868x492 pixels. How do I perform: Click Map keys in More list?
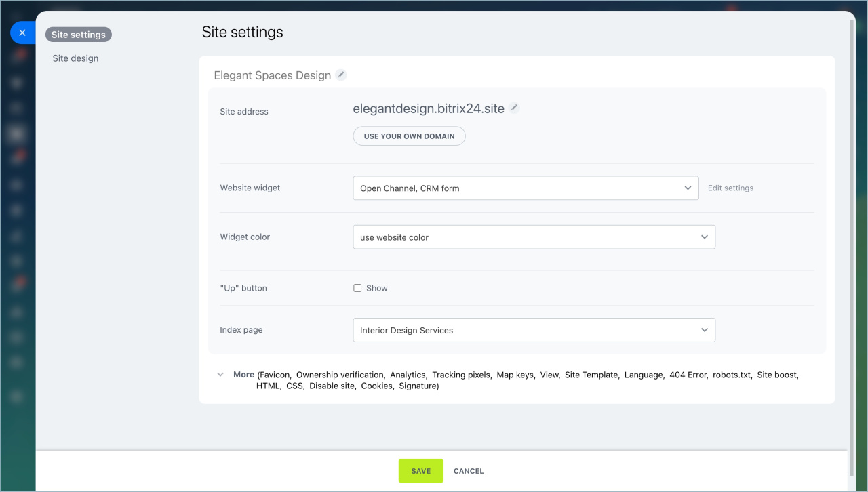(515, 375)
